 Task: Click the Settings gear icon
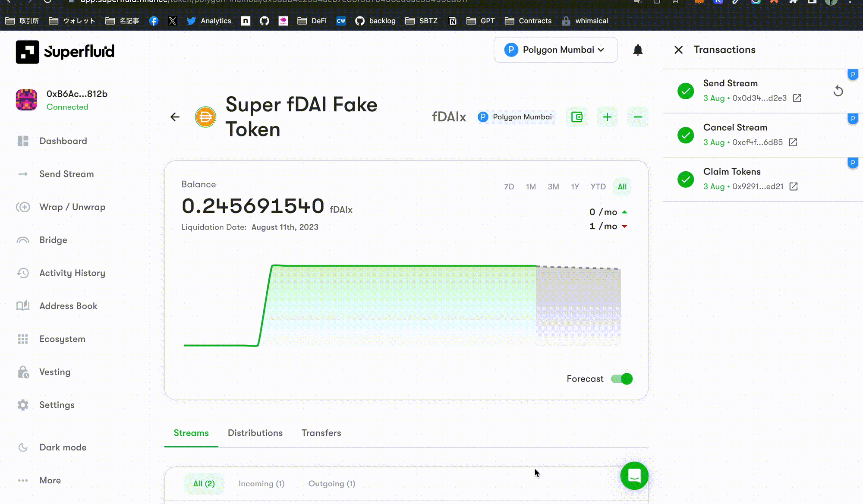click(23, 405)
